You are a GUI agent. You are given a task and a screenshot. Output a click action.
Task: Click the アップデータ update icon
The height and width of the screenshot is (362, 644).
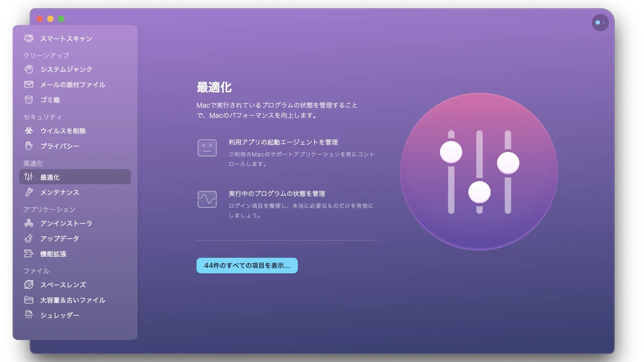(x=29, y=238)
